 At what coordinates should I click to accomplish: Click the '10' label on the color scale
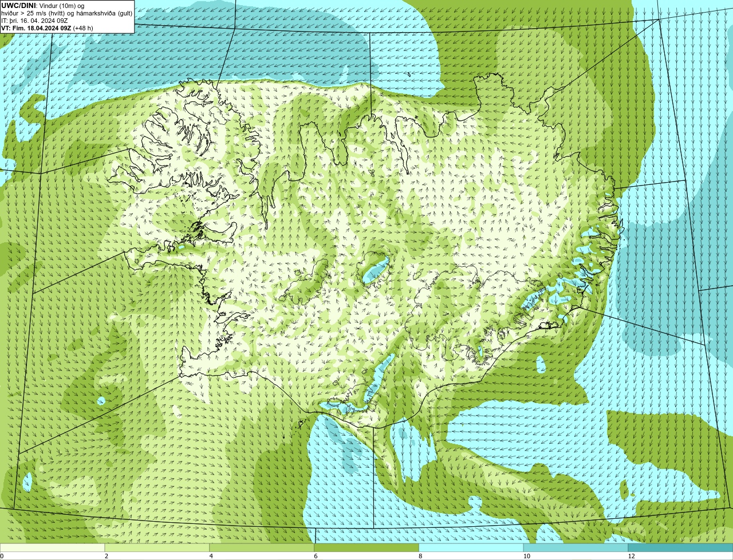click(x=526, y=556)
